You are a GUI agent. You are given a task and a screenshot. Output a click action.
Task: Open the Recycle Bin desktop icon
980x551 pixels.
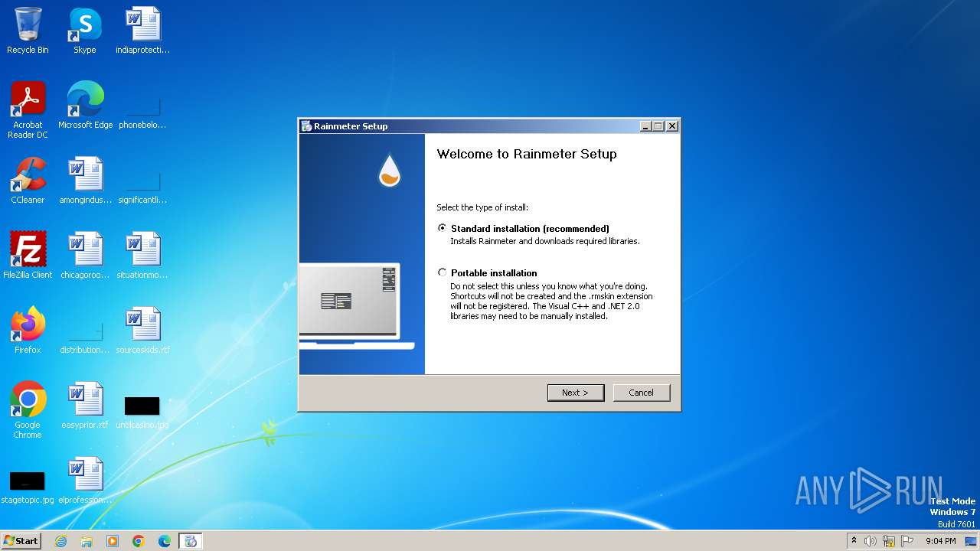[28, 31]
